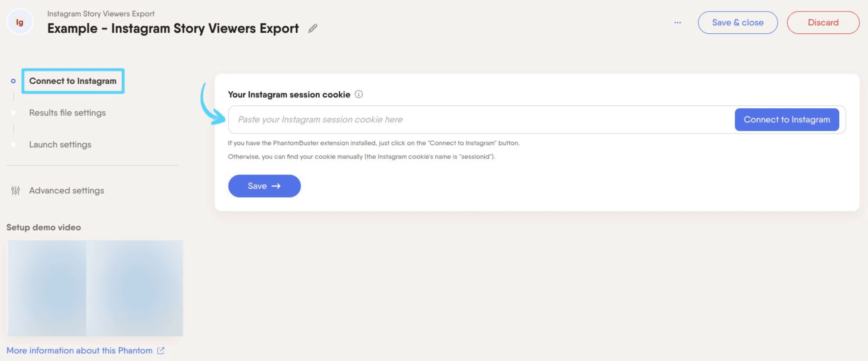The width and height of the screenshot is (868, 361).
Task: Click the title Example - Instagram Story Viewers Export
Action: [173, 28]
